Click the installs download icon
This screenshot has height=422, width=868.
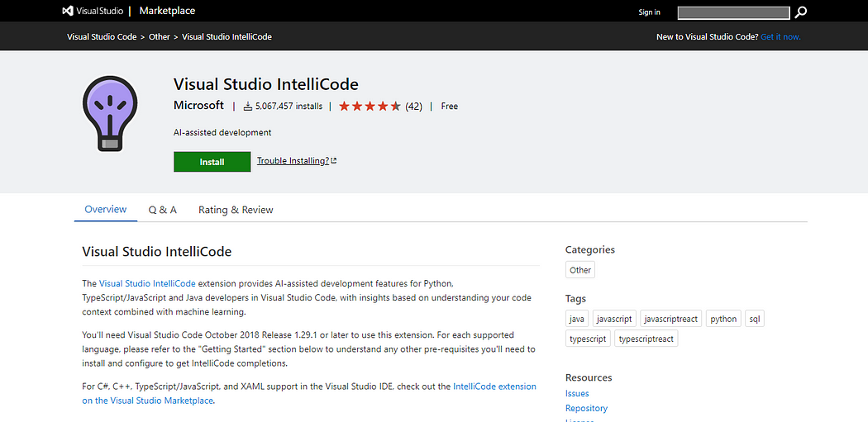(x=248, y=107)
